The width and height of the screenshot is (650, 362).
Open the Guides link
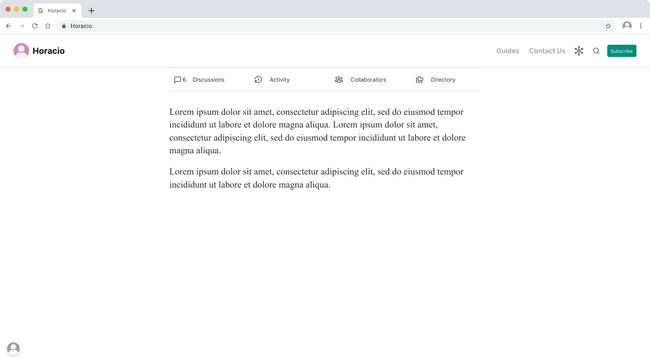click(x=507, y=51)
